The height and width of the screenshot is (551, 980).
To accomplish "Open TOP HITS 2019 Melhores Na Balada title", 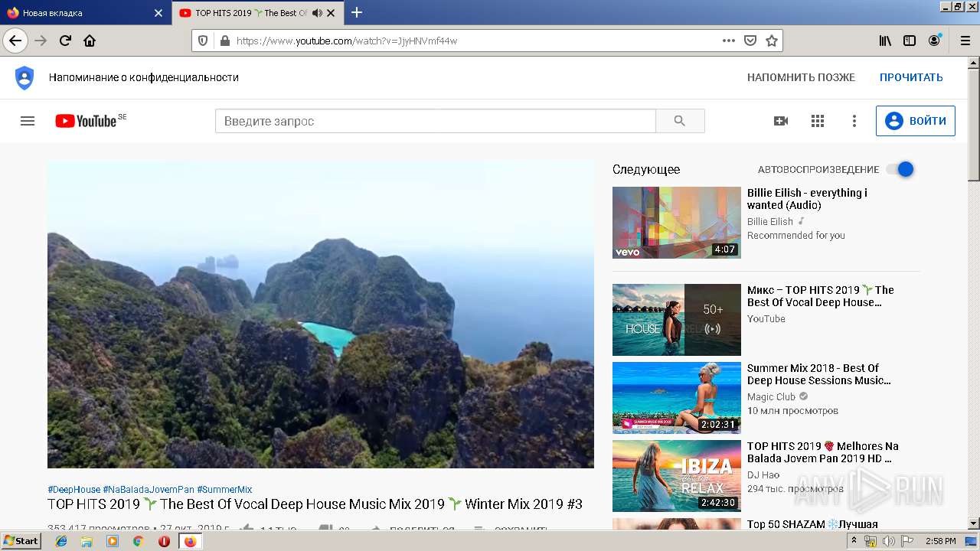I will (x=823, y=452).
